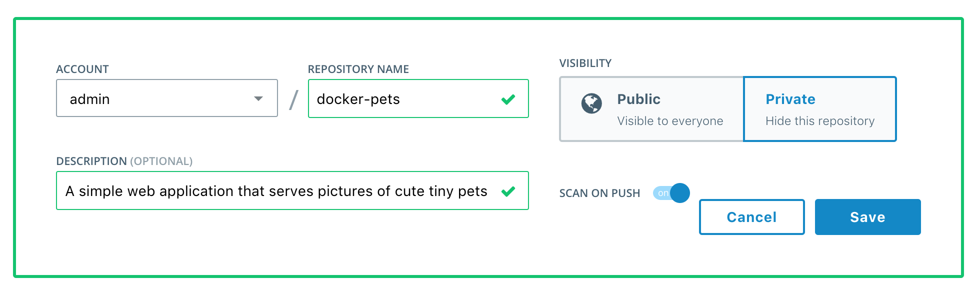Click the 'Hide this repository' subtitle
The height and width of the screenshot is (293, 980).
tap(820, 121)
